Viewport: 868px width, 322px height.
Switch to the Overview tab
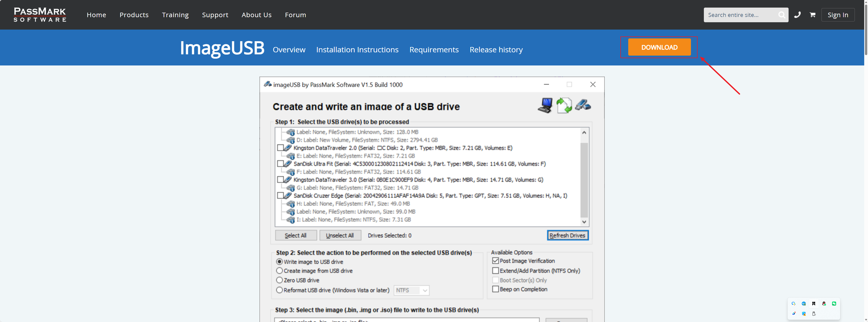coord(289,50)
